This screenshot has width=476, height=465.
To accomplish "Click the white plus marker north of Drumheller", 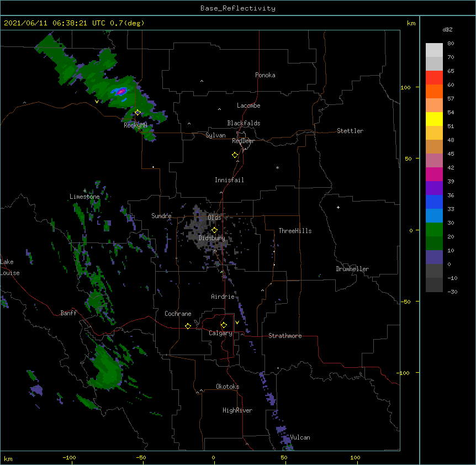I will (338, 207).
